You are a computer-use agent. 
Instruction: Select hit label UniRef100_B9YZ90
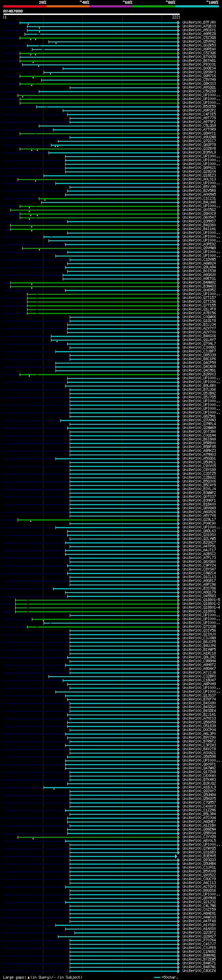tap(199, 738)
